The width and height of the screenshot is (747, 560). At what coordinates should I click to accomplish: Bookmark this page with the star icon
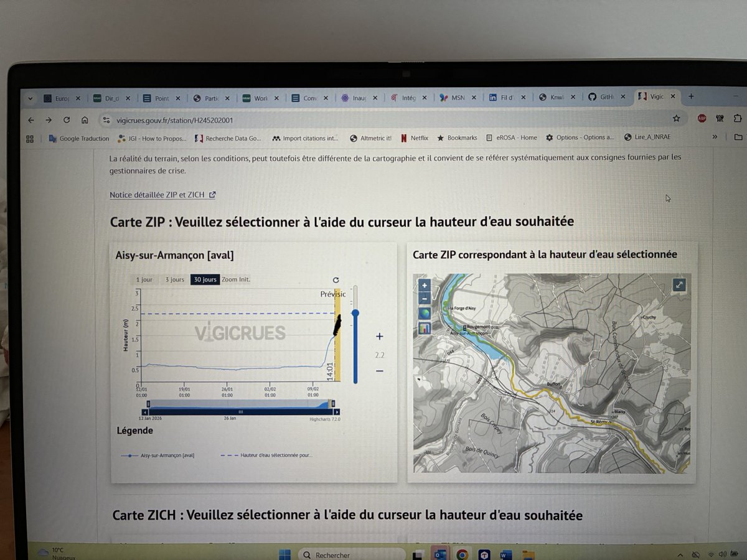pyautogui.click(x=676, y=118)
